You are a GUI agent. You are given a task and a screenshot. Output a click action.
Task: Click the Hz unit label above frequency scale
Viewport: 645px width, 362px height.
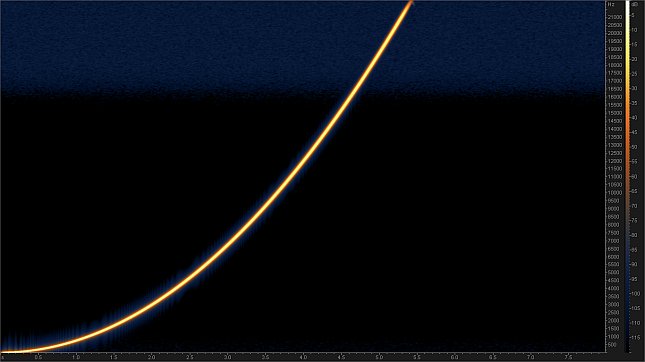(x=611, y=5)
